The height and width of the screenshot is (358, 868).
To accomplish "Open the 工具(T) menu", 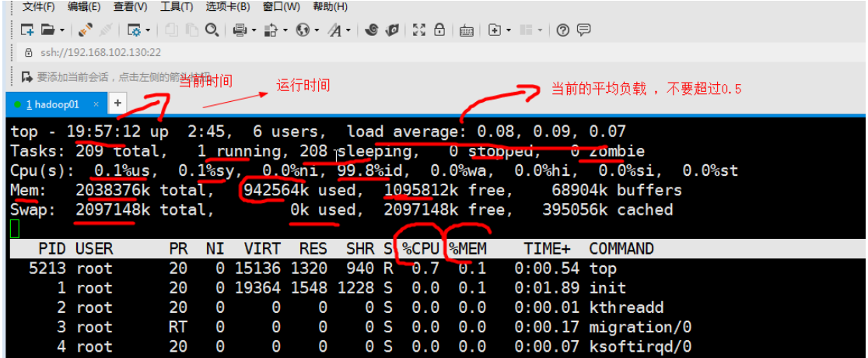I will [x=177, y=7].
